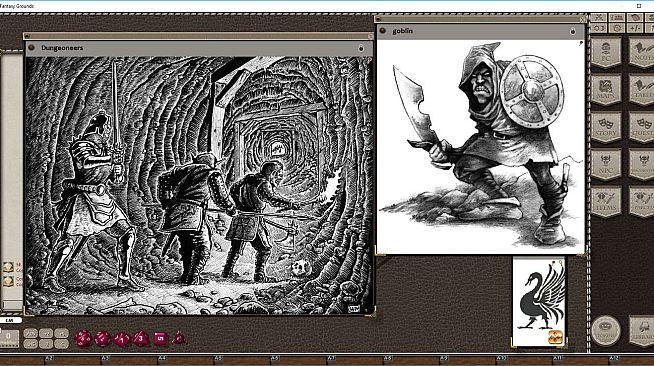The height and width of the screenshot is (366, 654).
Task: Open the Quests sidebar button
Action: 642,127
